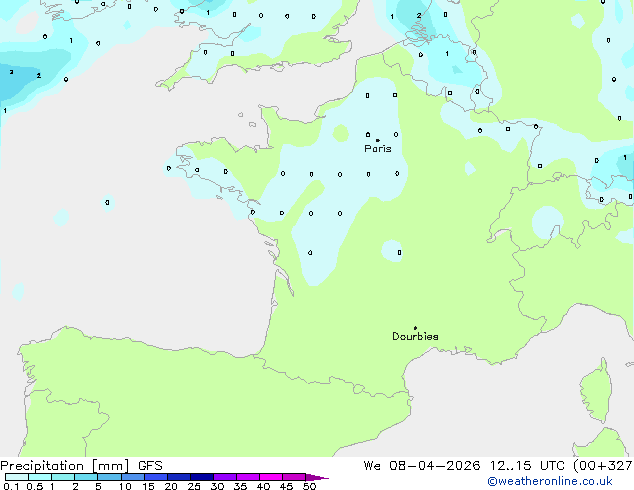Click the legend scale label '0.1'
This screenshot has height=490, width=634.
[x=11, y=486]
